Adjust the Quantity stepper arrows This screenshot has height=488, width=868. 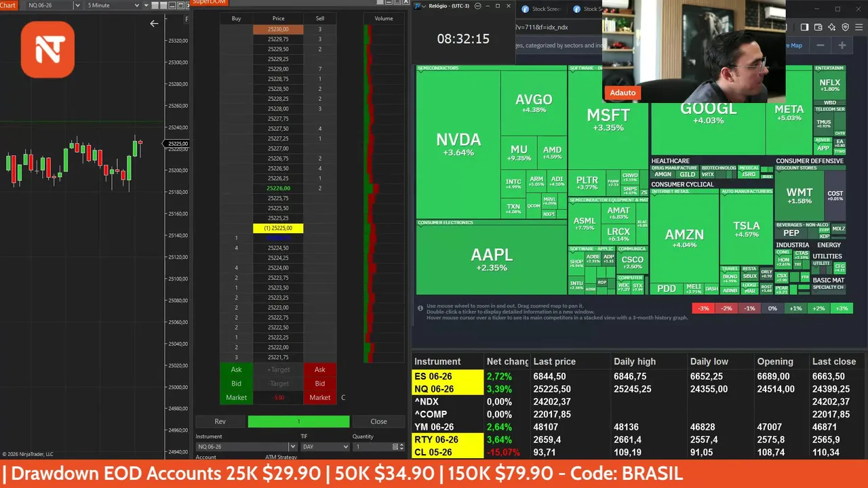(402, 447)
